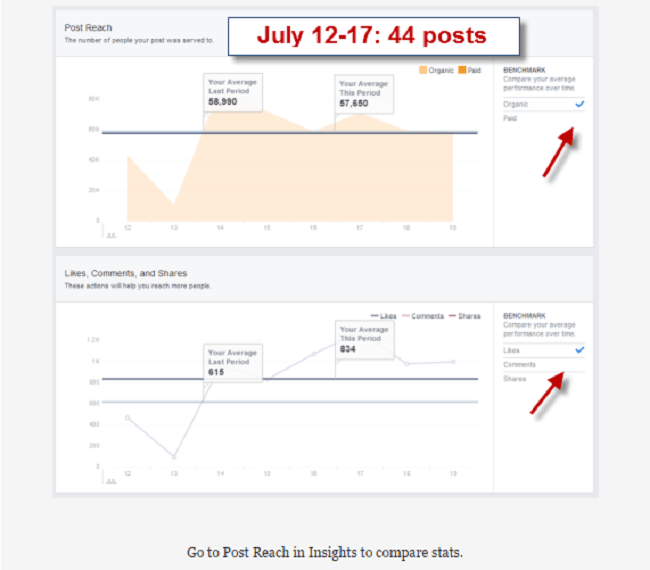Screen dimensions: 650x570
Task: Click the blue checkmark beside Likes
Action: [x=580, y=350]
